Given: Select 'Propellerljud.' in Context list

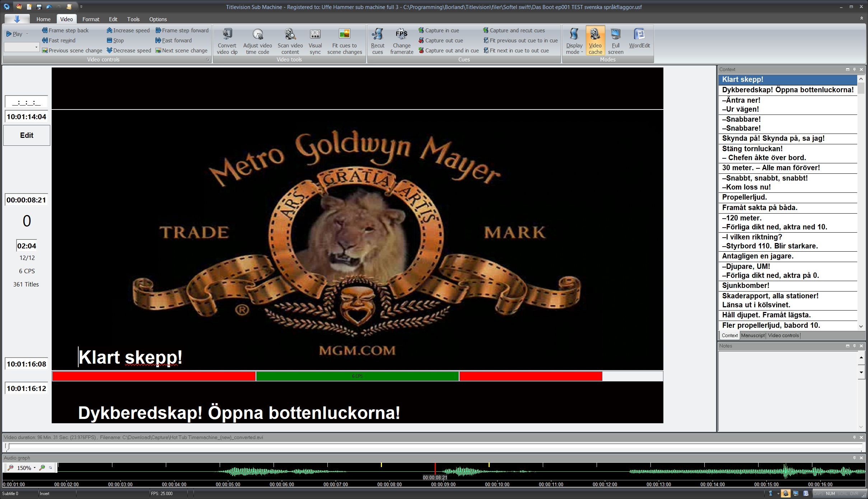Looking at the screenshot, I should pos(788,197).
